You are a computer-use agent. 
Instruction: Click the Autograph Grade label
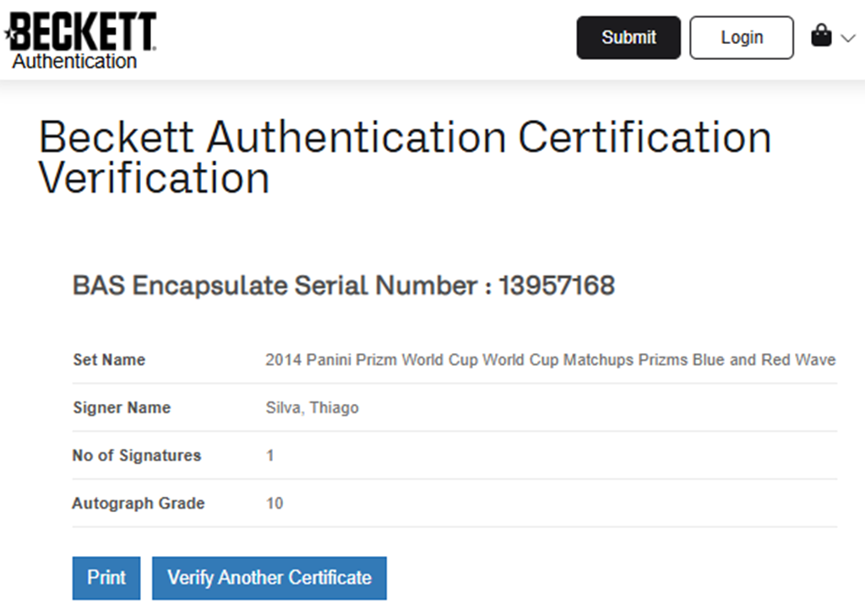tap(139, 504)
